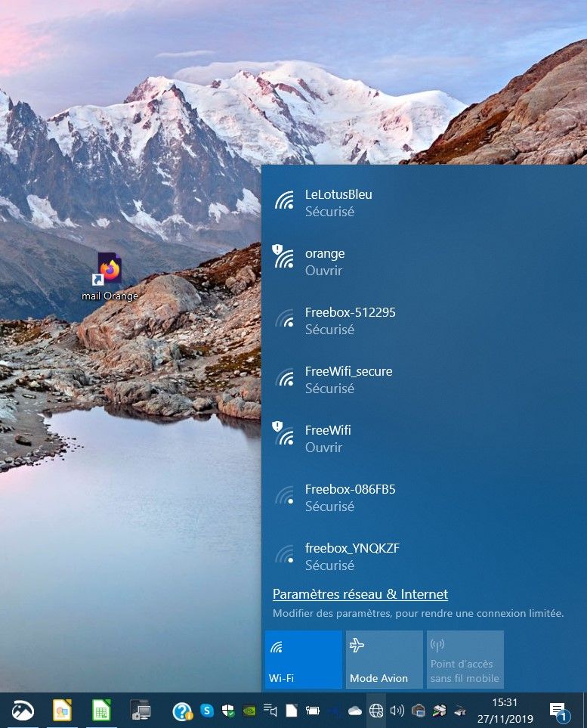Toggle the mobile hotspot tile
Image resolution: width=587 pixels, height=728 pixels.
(465, 659)
